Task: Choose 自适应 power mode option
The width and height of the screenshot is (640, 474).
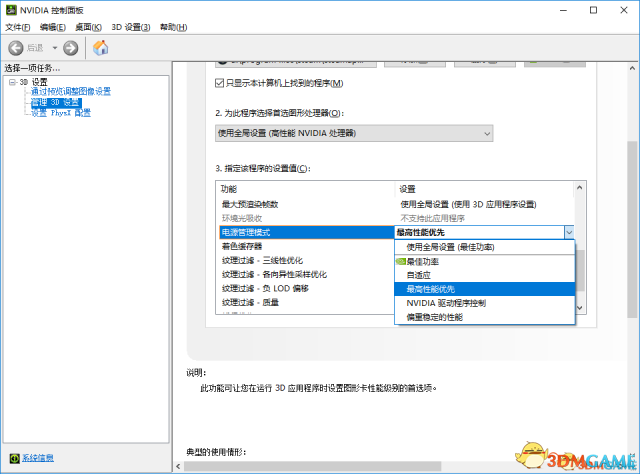Action: click(420, 274)
